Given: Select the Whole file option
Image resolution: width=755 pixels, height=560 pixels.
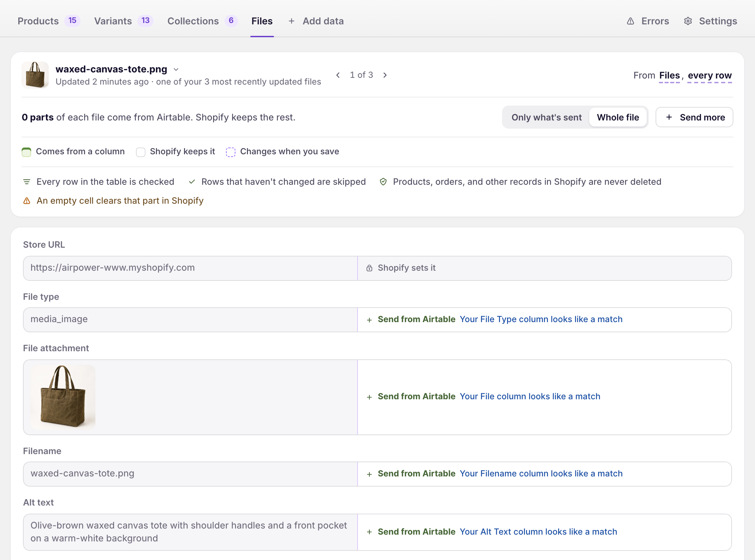Looking at the screenshot, I should (x=618, y=117).
